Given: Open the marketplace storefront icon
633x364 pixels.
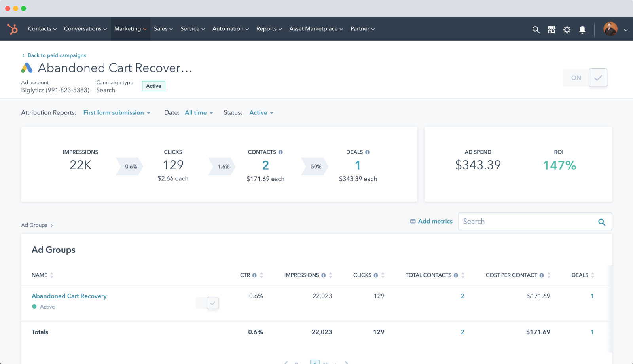Looking at the screenshot, I should point(552,29).
